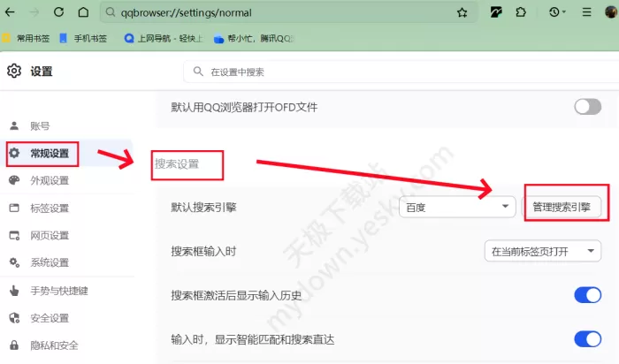Focus the 在设置中搜索 search field

(401, 72)
